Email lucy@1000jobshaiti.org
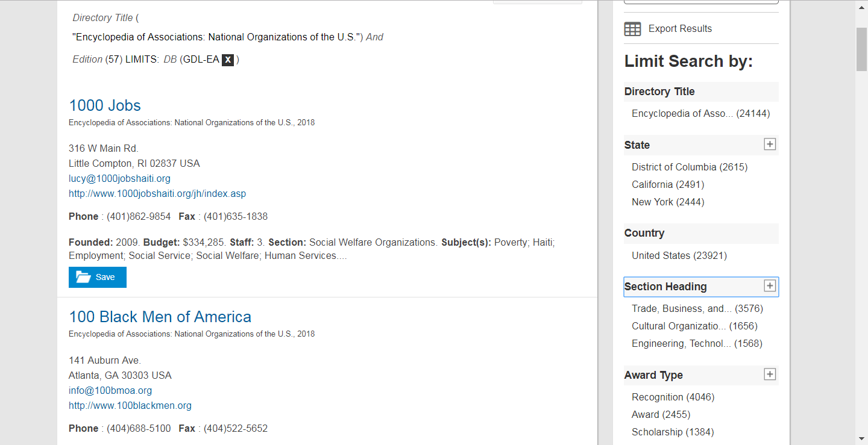The width and height of the screenshot is (868, 445). [119, 178]
